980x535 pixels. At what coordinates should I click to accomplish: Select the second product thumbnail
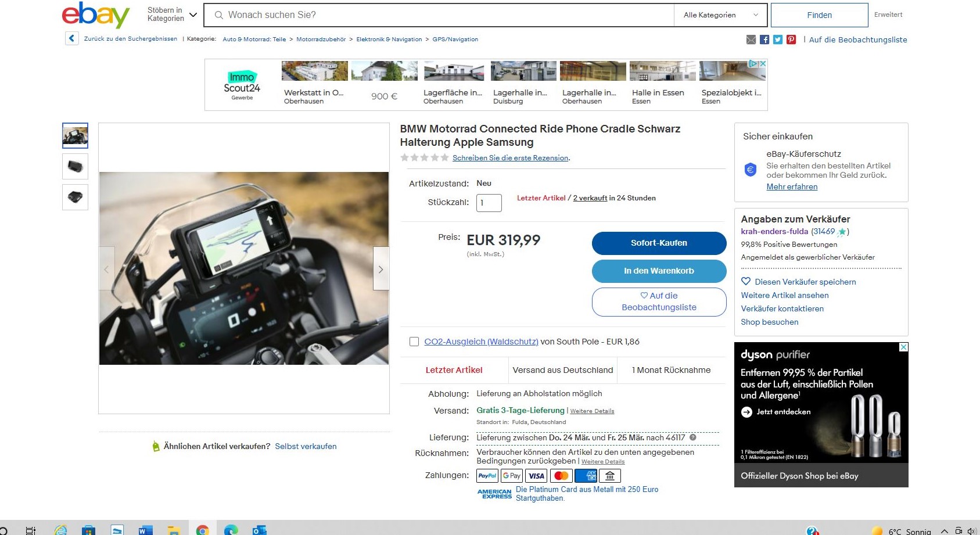point(75,167)
